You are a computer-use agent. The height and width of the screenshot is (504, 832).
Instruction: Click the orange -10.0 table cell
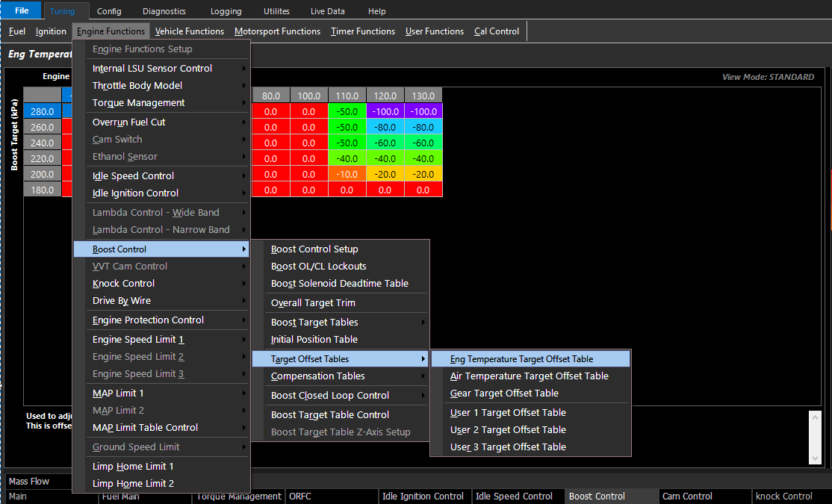pyautogui.click(x=347, y=174)
